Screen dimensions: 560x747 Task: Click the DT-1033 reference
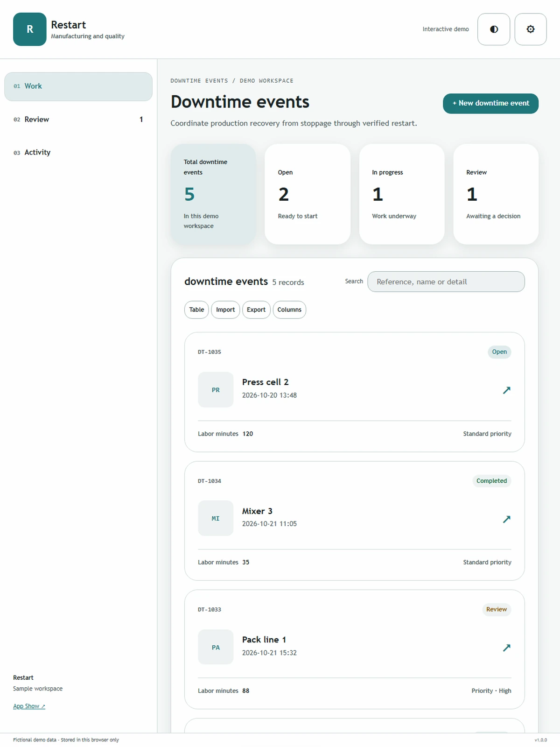210,610
